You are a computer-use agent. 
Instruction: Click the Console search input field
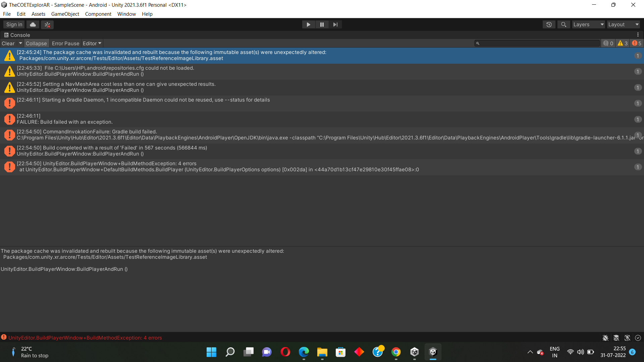[x=538, y=44]
